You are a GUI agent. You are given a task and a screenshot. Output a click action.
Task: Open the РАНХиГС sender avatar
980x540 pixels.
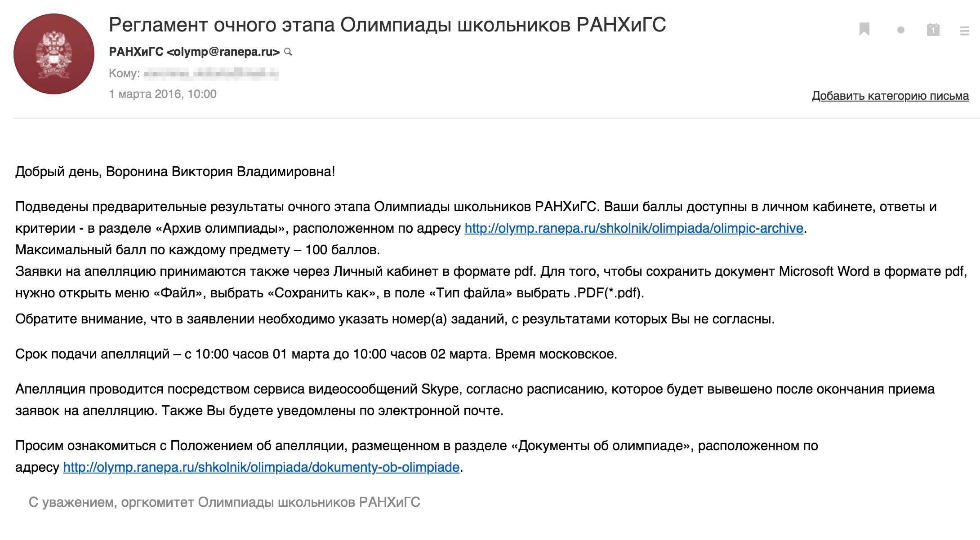click(x=54, y=54)
